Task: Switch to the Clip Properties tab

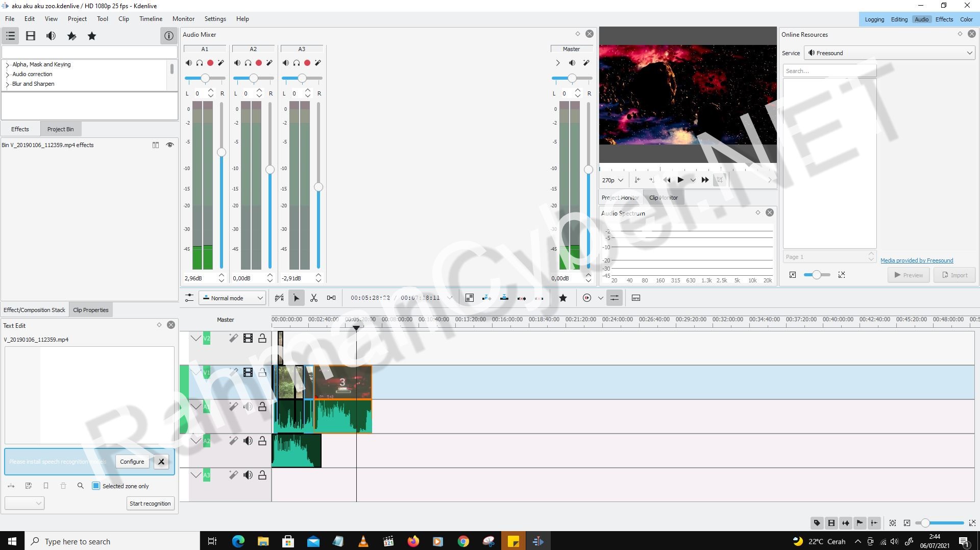Action: tap(91, 310)
